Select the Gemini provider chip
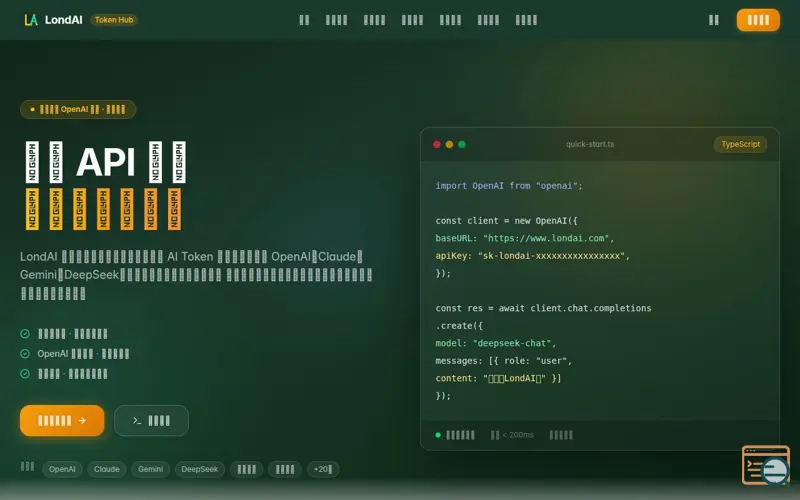 [151, 469]
